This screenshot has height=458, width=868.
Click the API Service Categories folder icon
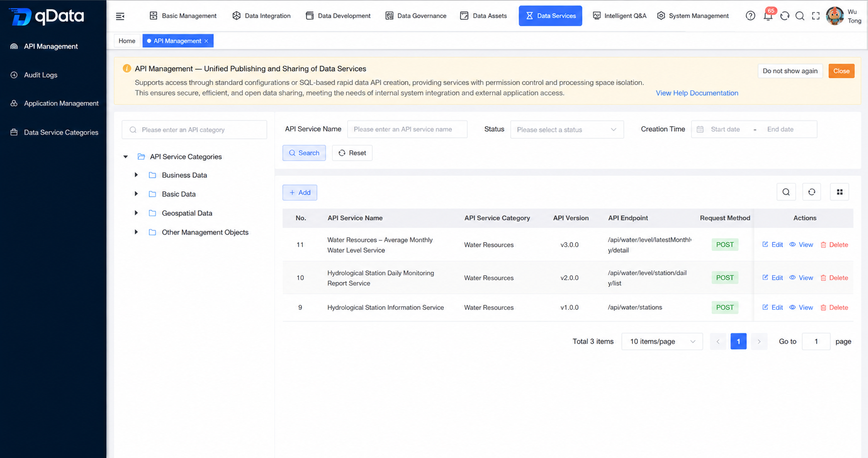tap(141, 156)
